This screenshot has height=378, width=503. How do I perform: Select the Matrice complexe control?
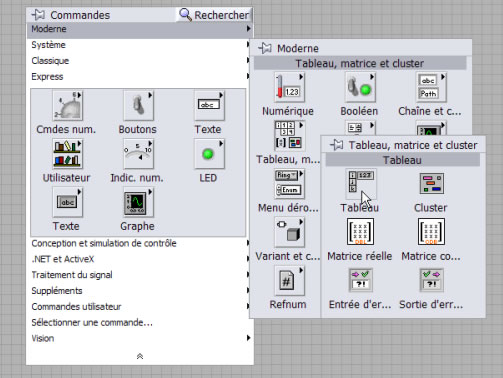[x=431, y=232]
